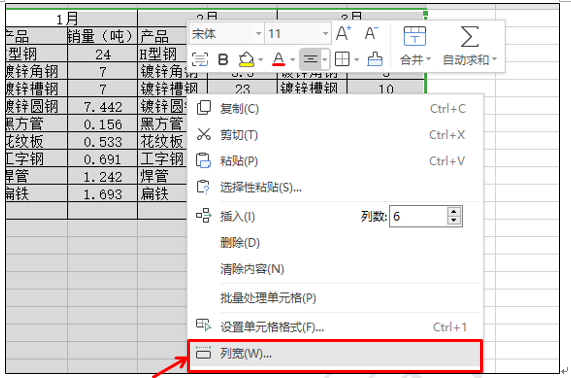The image size is (571, 378).
Task: Increment the 列数 value with up arrow
Action: [x=453, y=212]
